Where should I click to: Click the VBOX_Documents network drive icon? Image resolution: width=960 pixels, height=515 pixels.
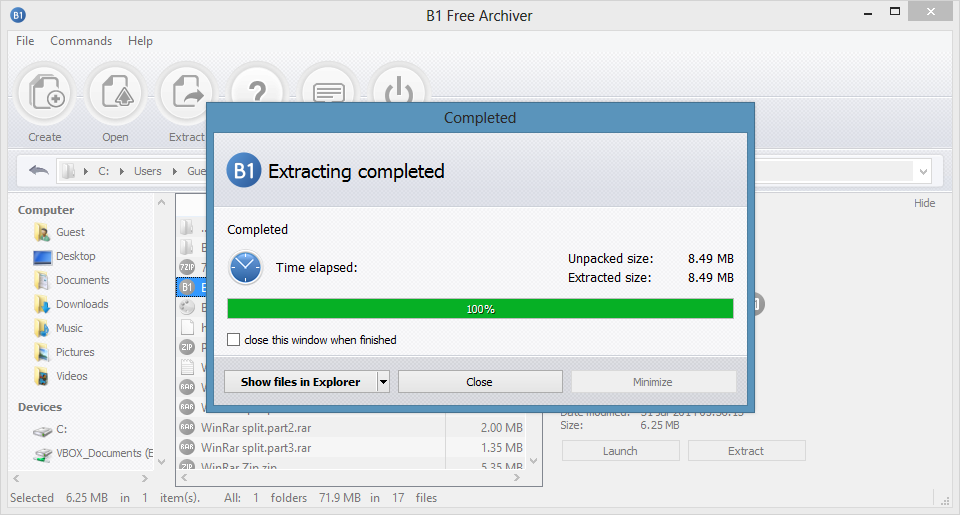[x=43, y=454]
